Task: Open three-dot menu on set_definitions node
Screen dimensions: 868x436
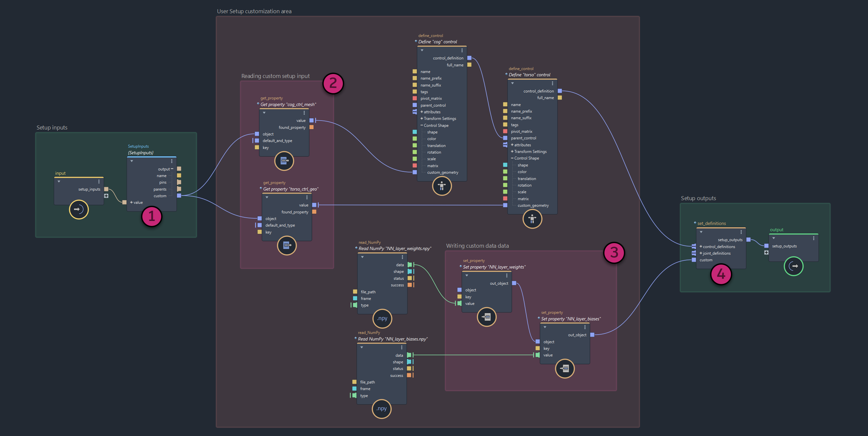Action: (x=741, y=232)
